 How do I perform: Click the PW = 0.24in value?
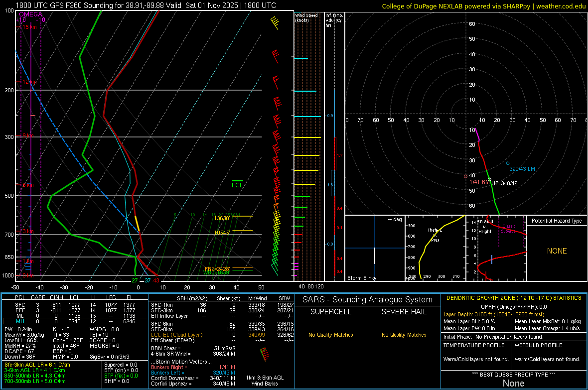coord(18,329)
